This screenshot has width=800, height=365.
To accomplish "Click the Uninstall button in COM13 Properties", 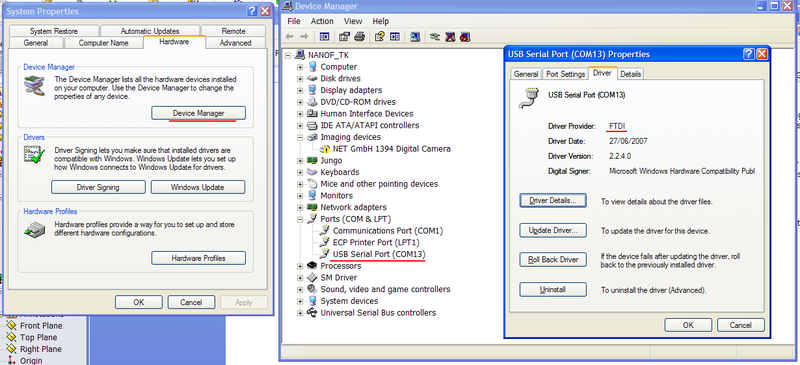I will 553,289.
